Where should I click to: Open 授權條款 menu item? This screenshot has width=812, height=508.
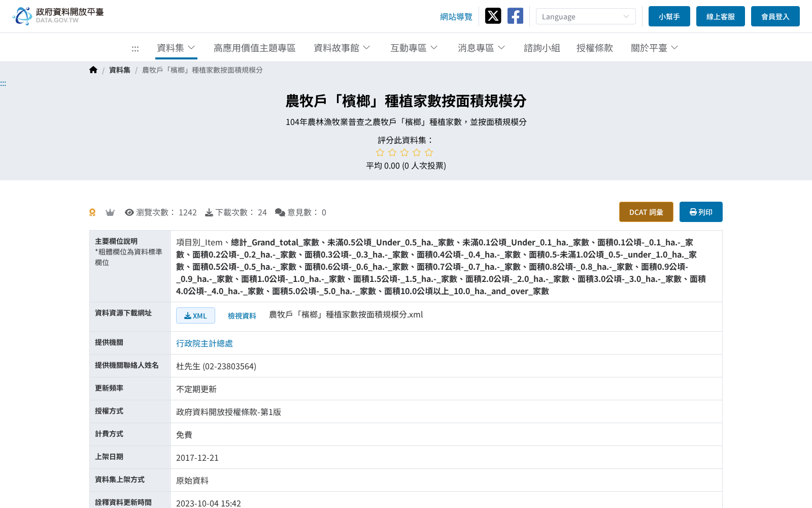coord(595,48)
